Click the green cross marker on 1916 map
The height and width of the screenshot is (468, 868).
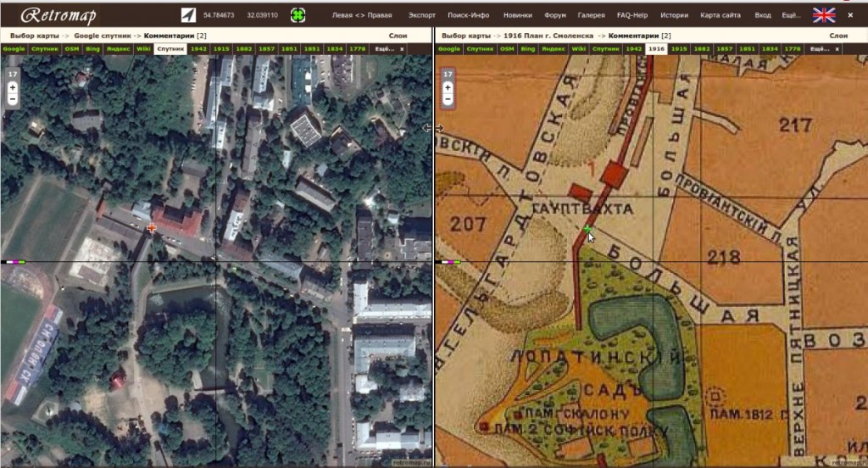click(587, 229)
